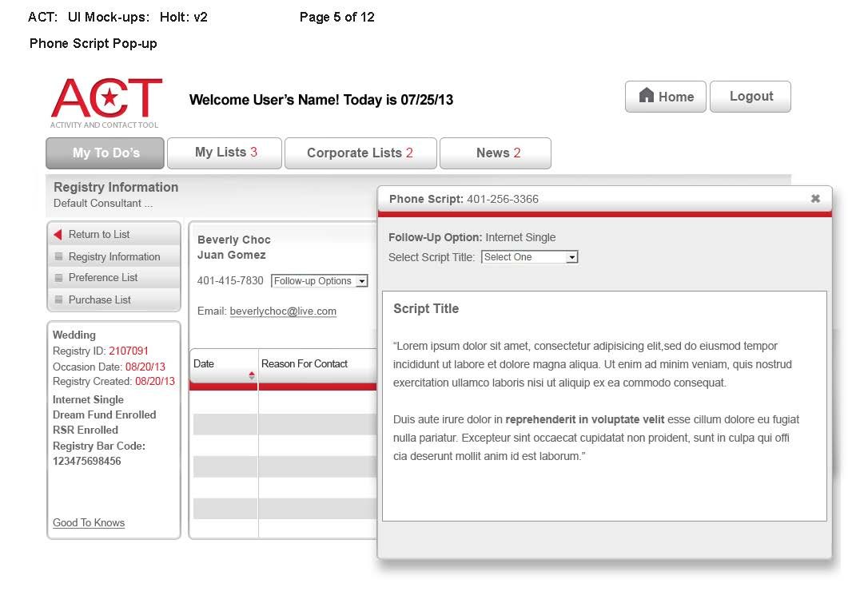Open the Corporate Lists tab

360,153
